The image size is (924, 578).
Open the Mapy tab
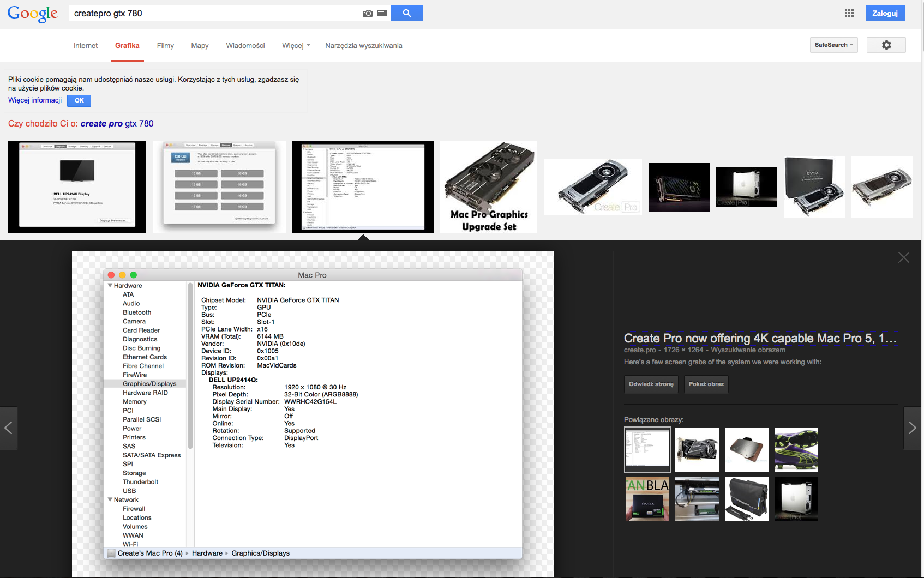point(200,45)
